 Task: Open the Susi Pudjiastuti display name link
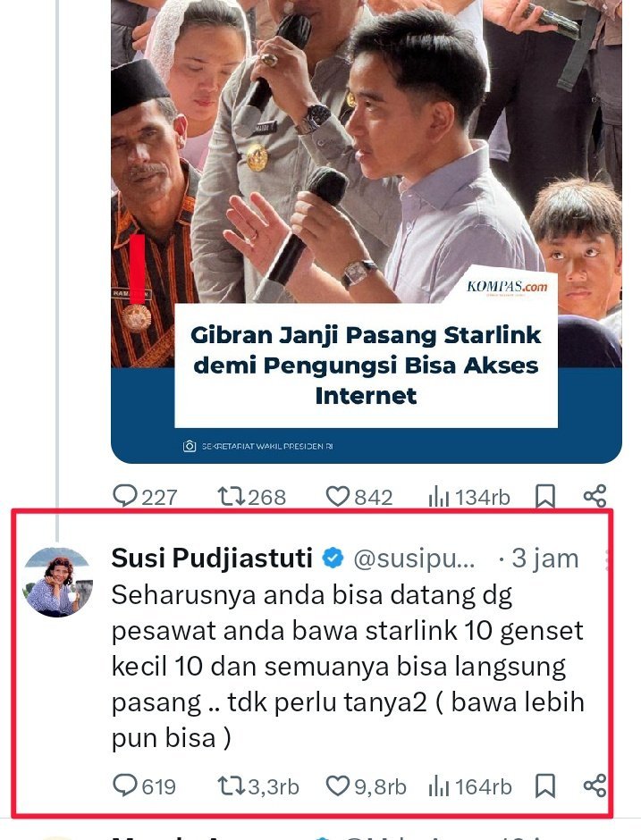212,559
